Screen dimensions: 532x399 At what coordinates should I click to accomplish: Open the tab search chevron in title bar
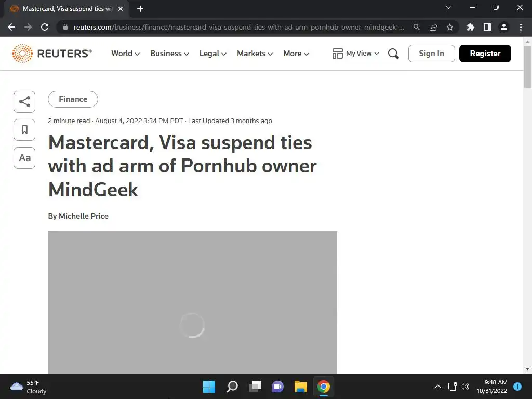448,7
